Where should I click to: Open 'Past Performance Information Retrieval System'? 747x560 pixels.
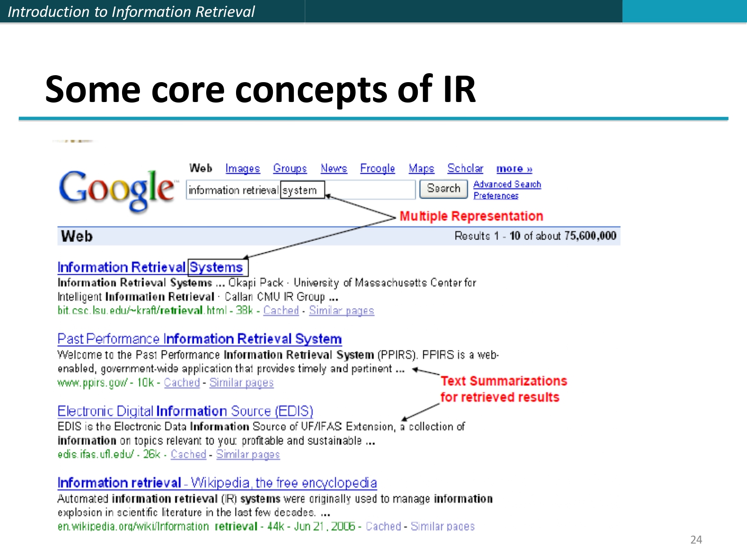coord(199,338)
